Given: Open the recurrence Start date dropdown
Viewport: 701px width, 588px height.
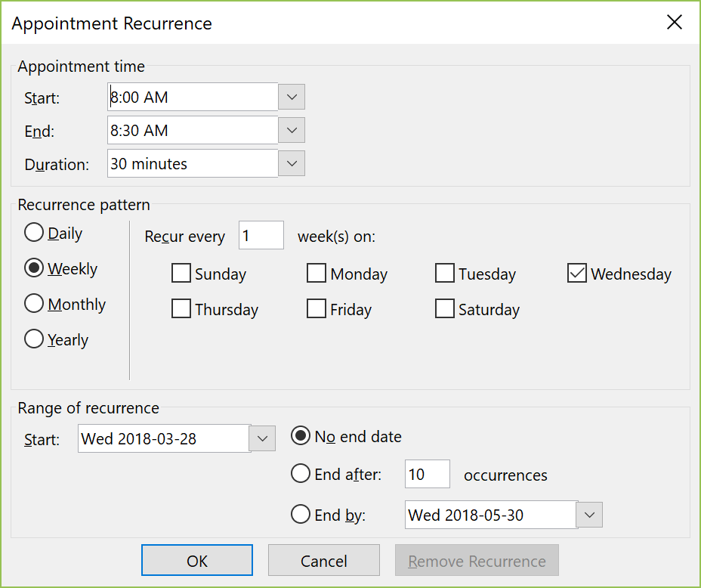Looking at the screenshot, I should (x=262, y=438).
